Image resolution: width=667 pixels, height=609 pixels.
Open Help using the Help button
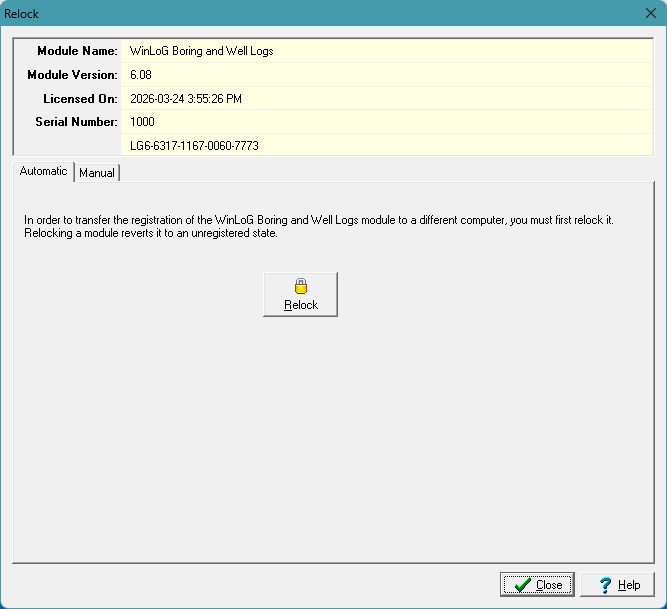click(617, 585)
